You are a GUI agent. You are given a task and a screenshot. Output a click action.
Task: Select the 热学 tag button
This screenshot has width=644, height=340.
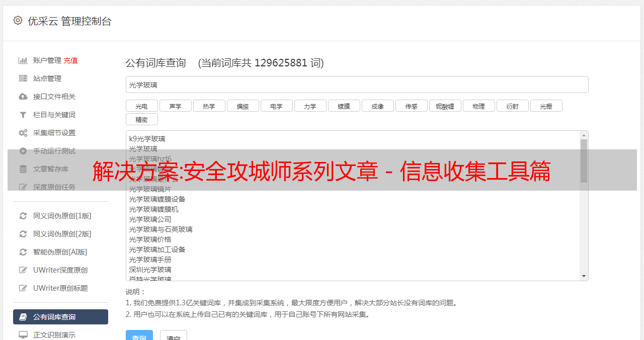209,106
